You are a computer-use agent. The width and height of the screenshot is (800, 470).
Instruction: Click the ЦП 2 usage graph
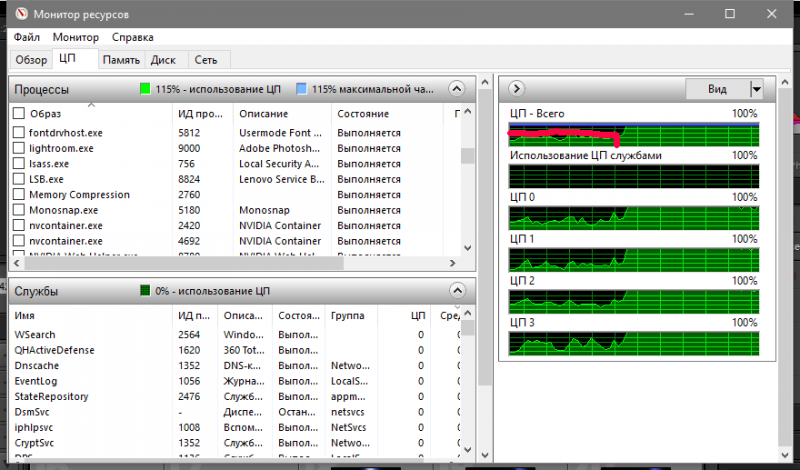point(634,302)
